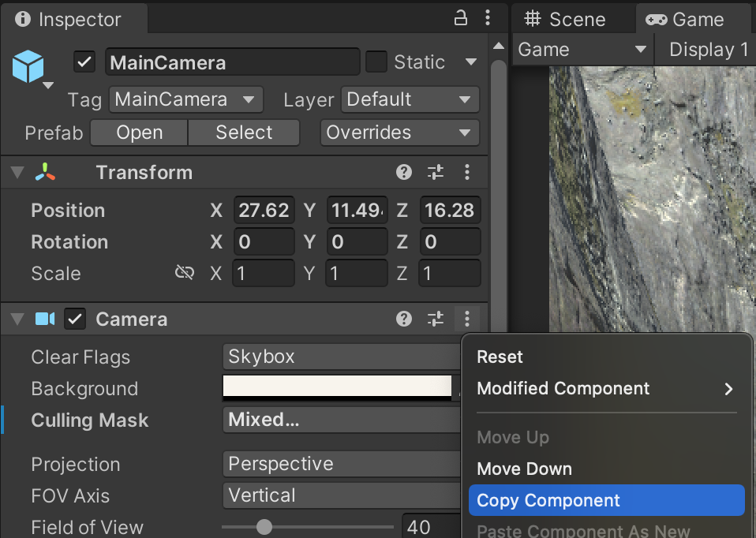Image resolution: width=756 pixels, height=538 pixels.
Task: Click the prefab Select button
Action: pos(244,133)
